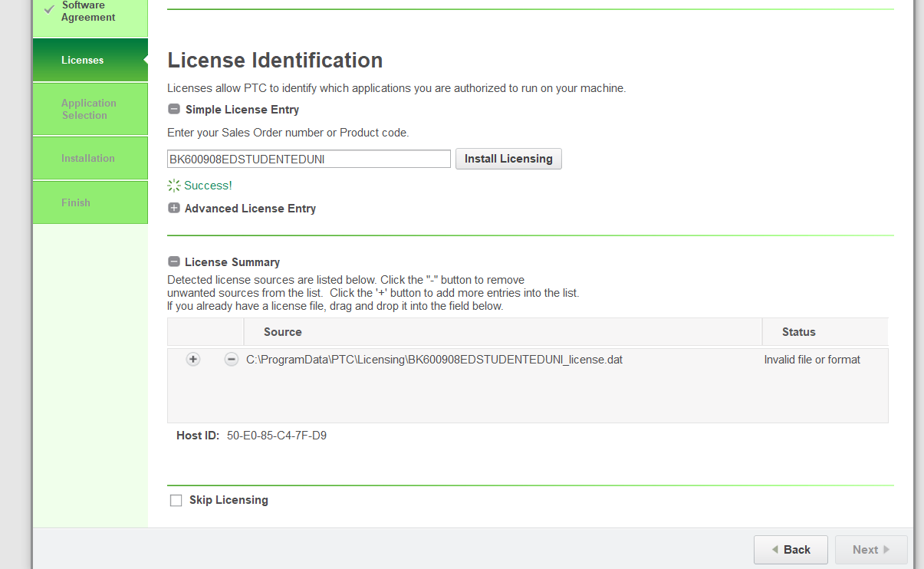The width and height of the screenshot is (924, 569).
Task: Click the Install Licensing button
Action: tap(508, 159)
